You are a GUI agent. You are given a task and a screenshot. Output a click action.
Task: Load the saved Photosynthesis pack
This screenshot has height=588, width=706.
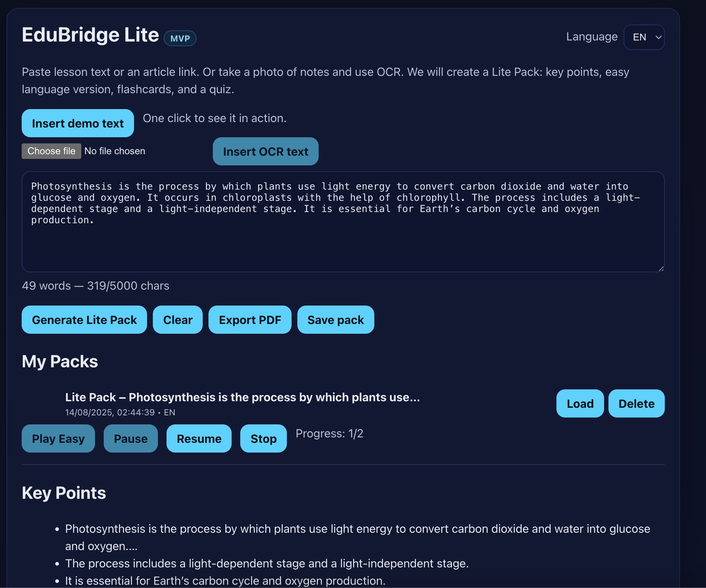(580, 403)
